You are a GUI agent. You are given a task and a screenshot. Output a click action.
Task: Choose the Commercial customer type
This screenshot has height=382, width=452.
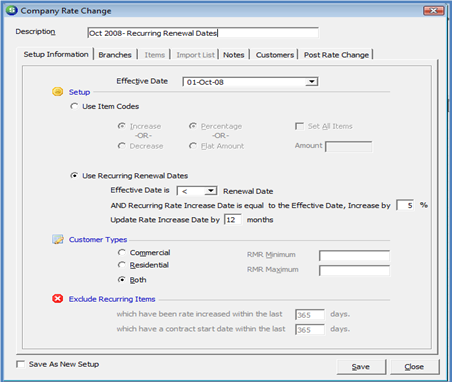click(122, 252)
